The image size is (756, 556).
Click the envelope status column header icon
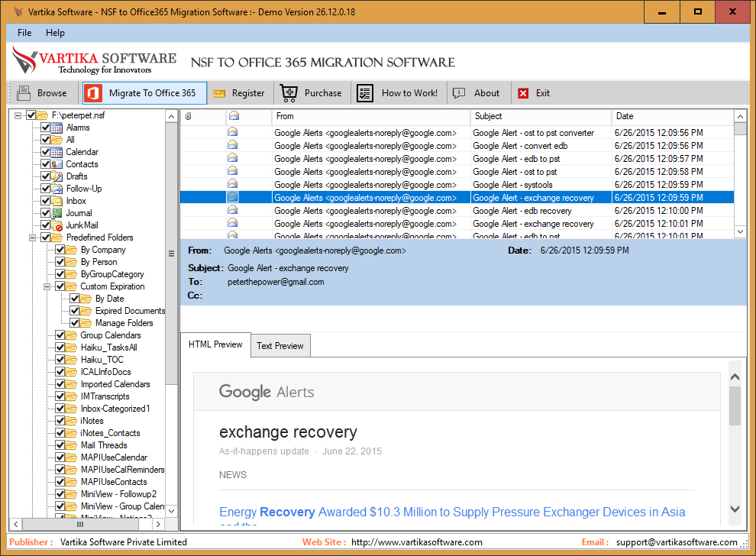[x=234, y=116]
